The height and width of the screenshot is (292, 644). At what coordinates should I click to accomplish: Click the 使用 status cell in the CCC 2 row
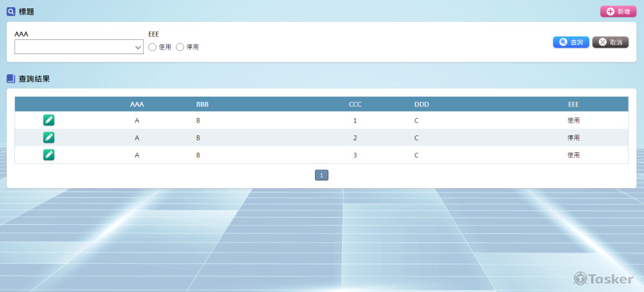point(573,138)
